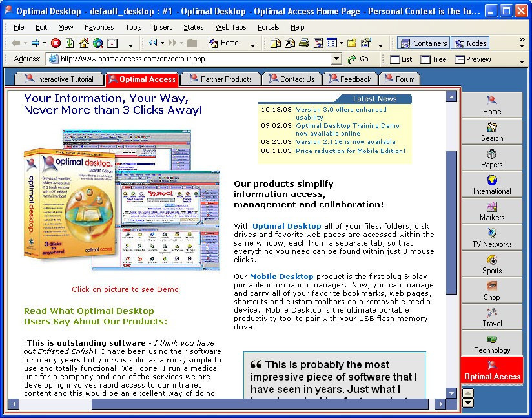Open 'Optimal Desktop Training Demo' news link
Image resolution: width=532 pixels, height=418 pixels.
pyautogui.click(x=347, y=129)
